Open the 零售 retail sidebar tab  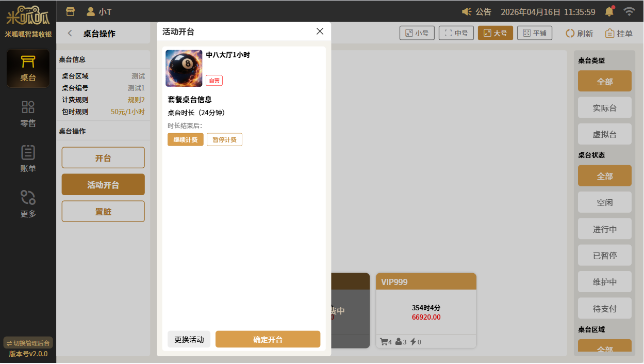tap(28, 114)
